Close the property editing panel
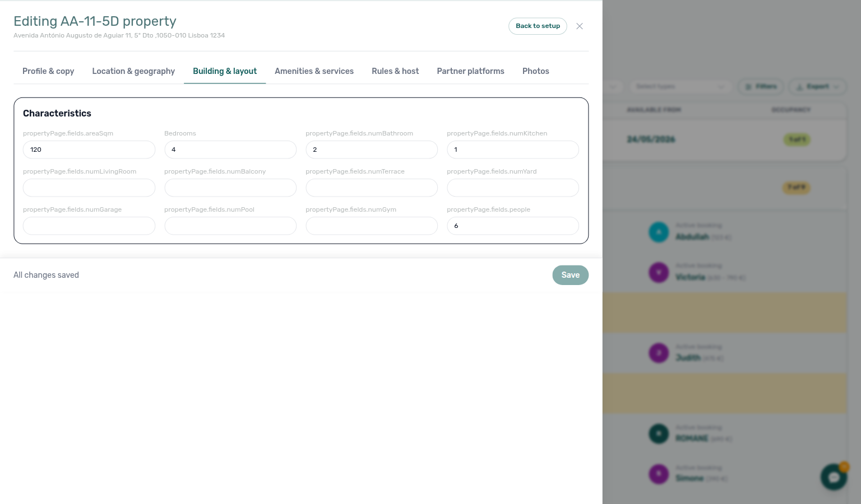The height and width of the screenshot is (504, 861). coord(580,26)
